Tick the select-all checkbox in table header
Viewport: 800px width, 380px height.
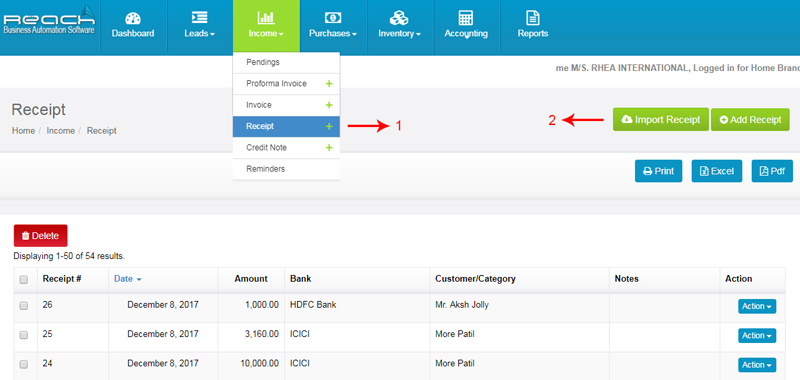click(23, 280)
